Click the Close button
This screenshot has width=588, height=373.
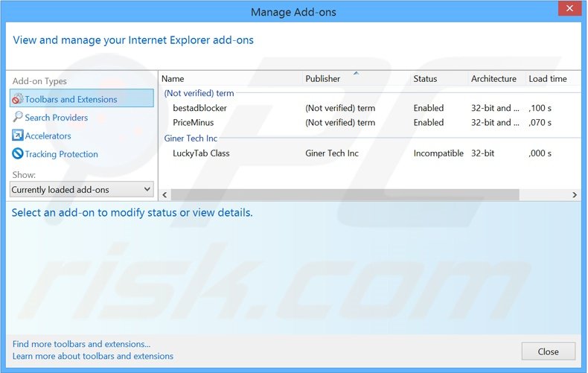pyautogui.click(x=549, y=351)
